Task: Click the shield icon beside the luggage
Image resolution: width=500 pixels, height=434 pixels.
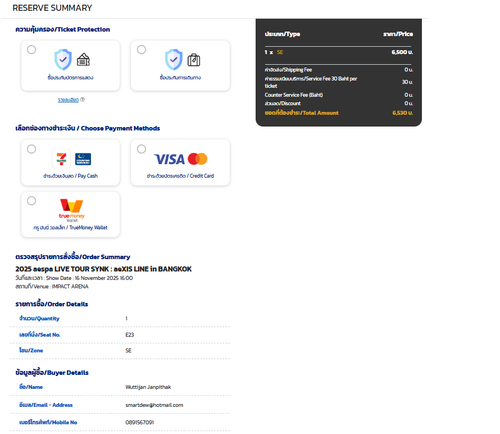Action: pos(174,60)
